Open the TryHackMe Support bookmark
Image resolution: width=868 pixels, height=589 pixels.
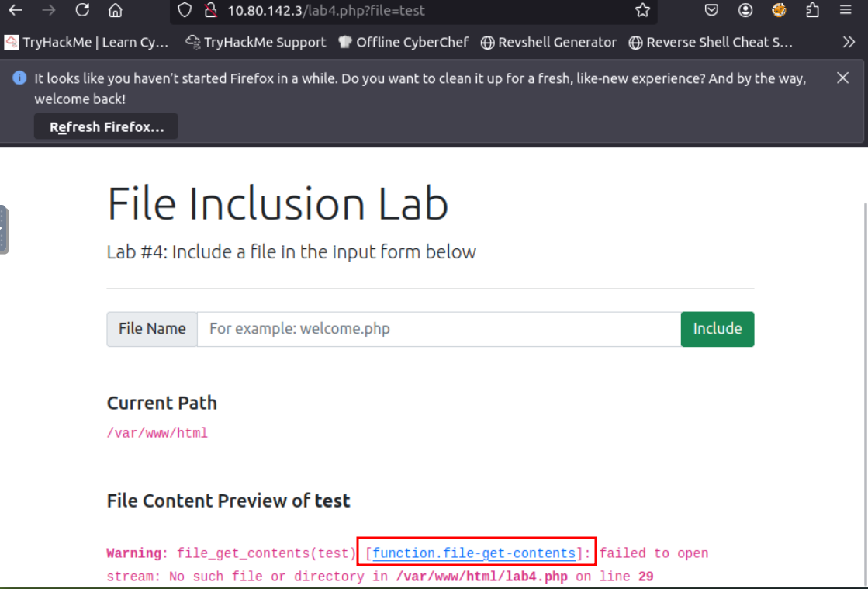tap(256, 43)
